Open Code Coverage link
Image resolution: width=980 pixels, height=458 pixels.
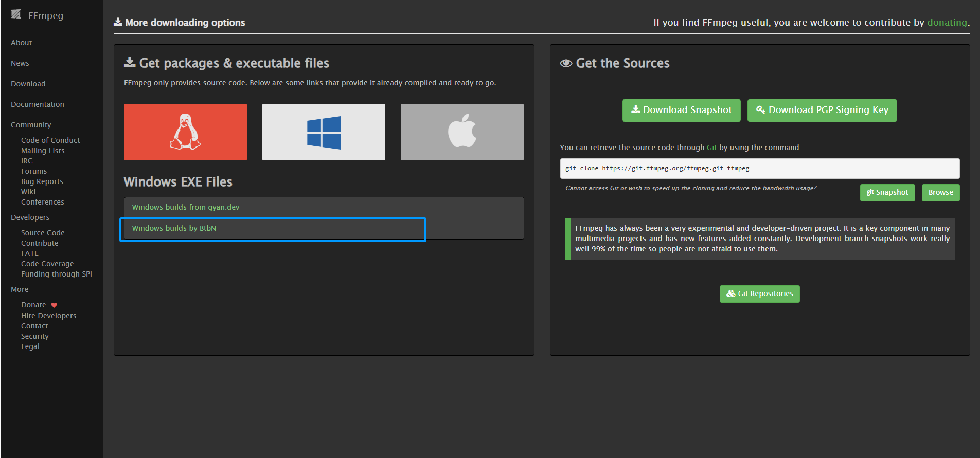click(47, 264)
